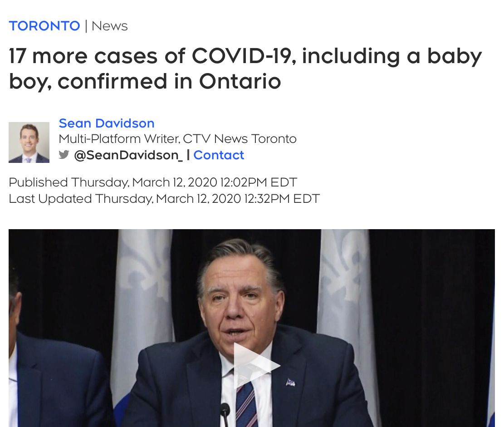The width and height of the screenshot is (504, 427).
Task: Open Sean Davidson's author page link
Action: tap(107, 123)
